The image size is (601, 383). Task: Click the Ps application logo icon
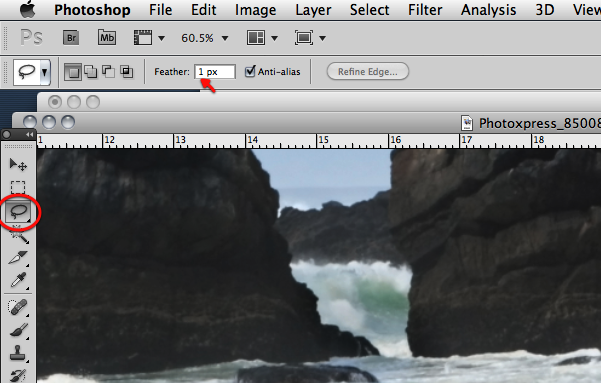31,38
